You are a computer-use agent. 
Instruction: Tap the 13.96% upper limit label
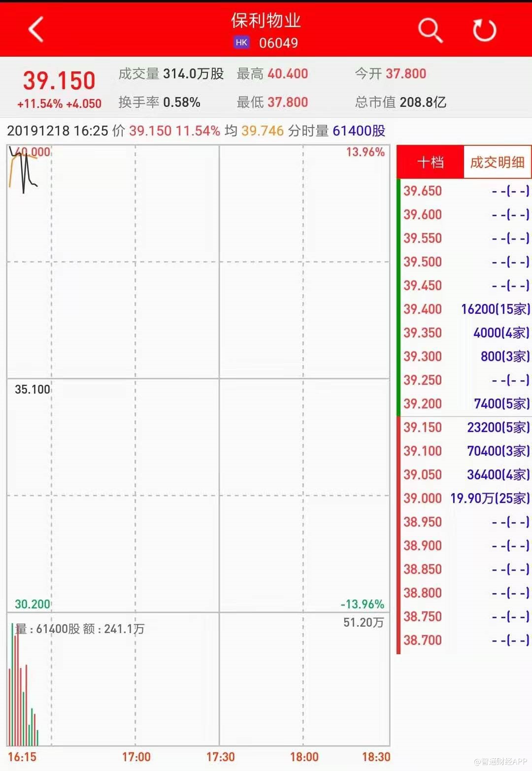click(365, 152)
